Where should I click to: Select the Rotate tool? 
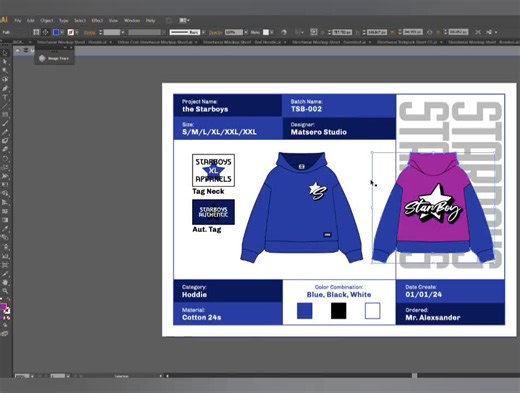coord(5,158)
